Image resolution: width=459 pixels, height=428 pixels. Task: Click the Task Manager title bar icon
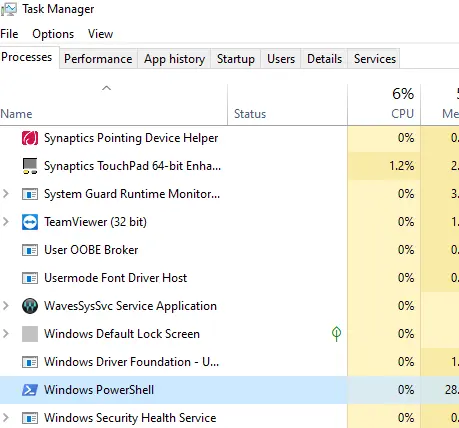(x=9, y=9)
